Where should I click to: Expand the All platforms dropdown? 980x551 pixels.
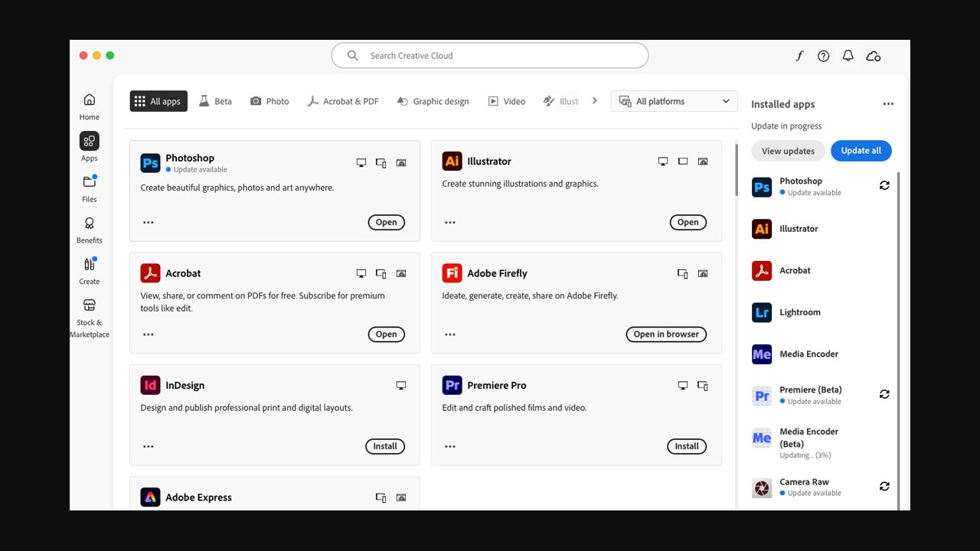[674, 101]
